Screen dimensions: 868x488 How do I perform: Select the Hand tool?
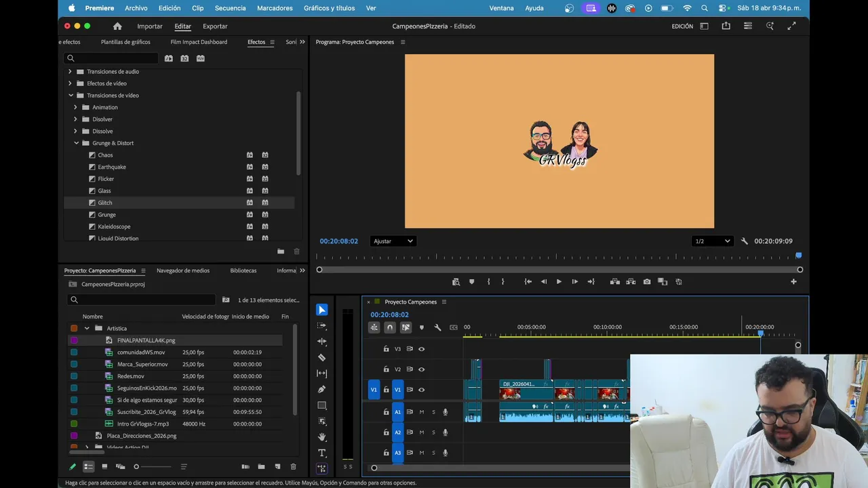coord(322,437)
